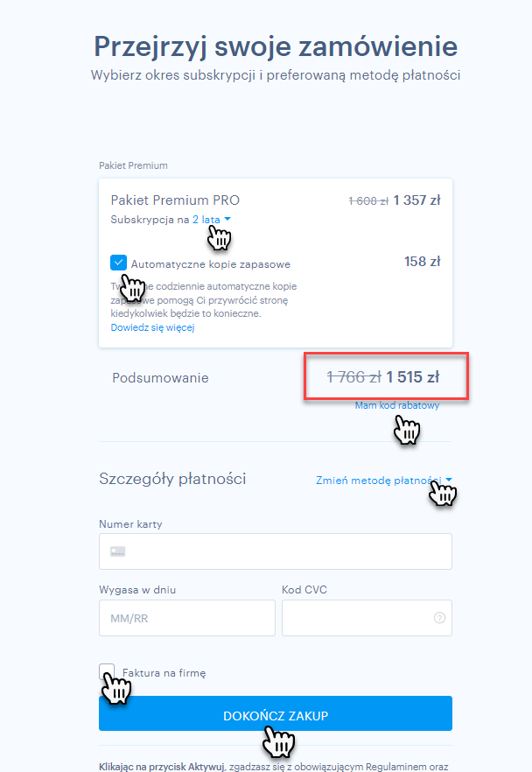Click the 158 zł backup price
Image resolution: width=532 pixels, height=772 pixels.
tap(423, 262)
